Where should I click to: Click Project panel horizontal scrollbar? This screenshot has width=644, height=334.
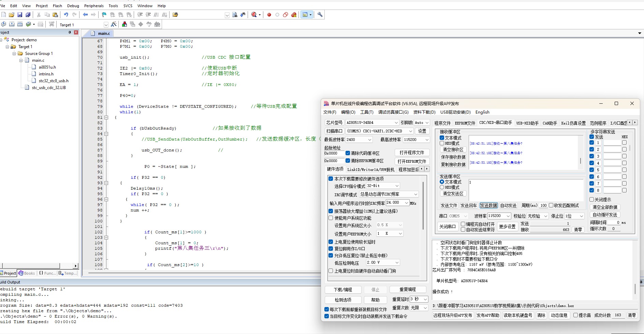pos(31,266)
